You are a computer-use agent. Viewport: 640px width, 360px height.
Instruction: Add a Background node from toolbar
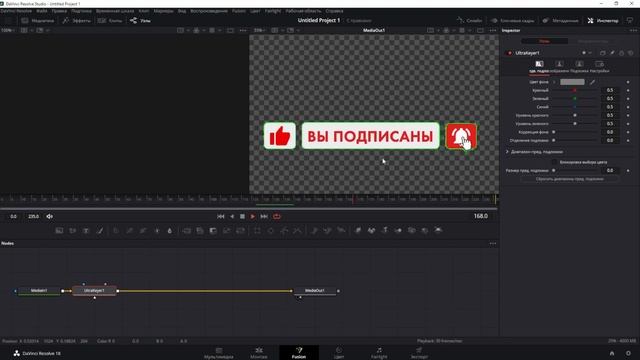(x=59, y=231)
